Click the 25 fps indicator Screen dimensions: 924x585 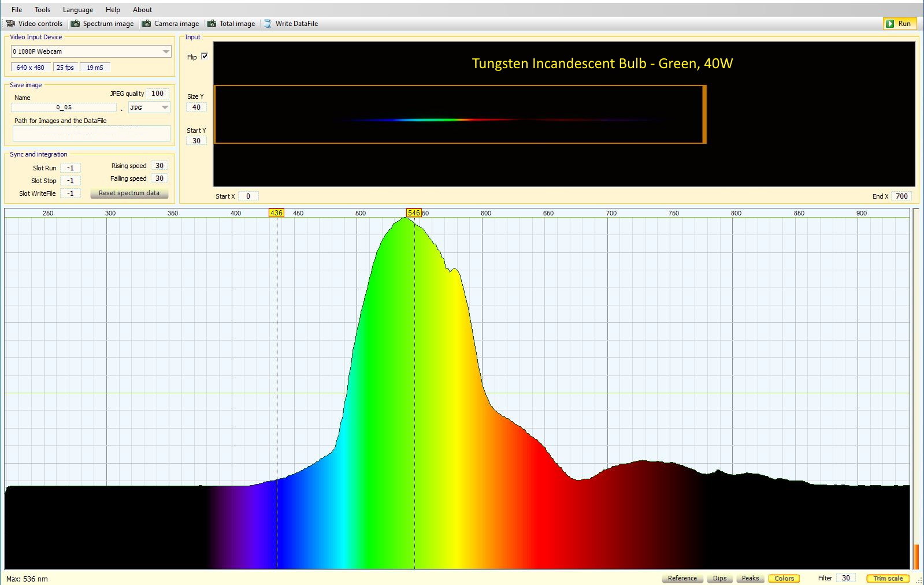(x=65, y=68)
